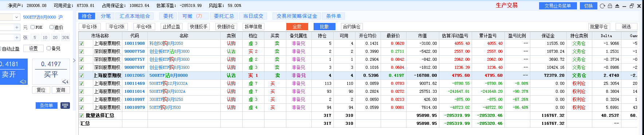Click contract name 500ETF购12月9332A
644x135 pixels.
[169, 83]
